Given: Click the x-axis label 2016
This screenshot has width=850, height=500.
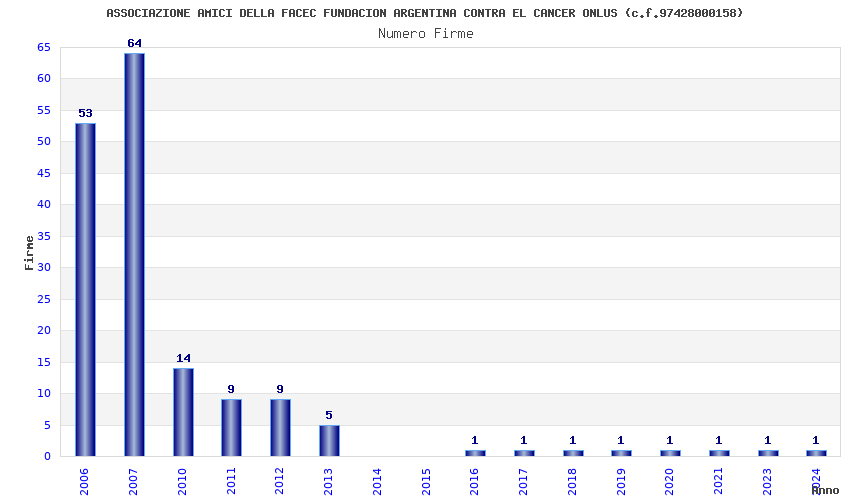Looking at the screenshot, I should 474,482.
